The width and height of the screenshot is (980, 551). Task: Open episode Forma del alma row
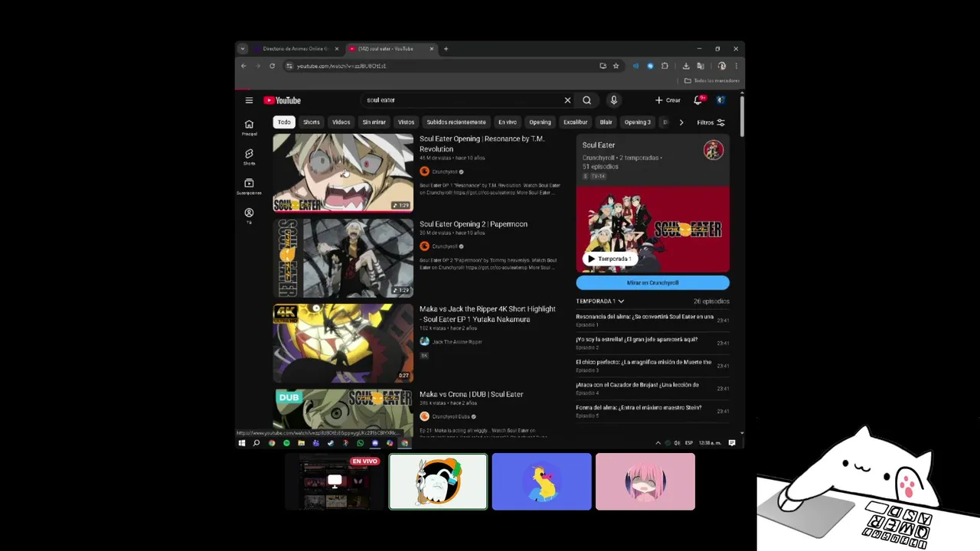[x=652, y=411]
